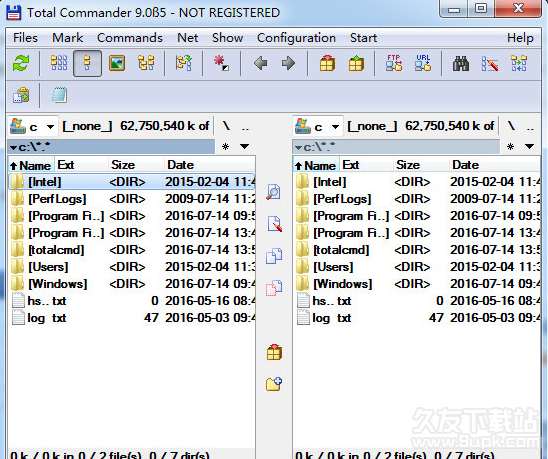Open the Start menu item
Viewport: 548px width, 459px height.
(x=363, y=38)
